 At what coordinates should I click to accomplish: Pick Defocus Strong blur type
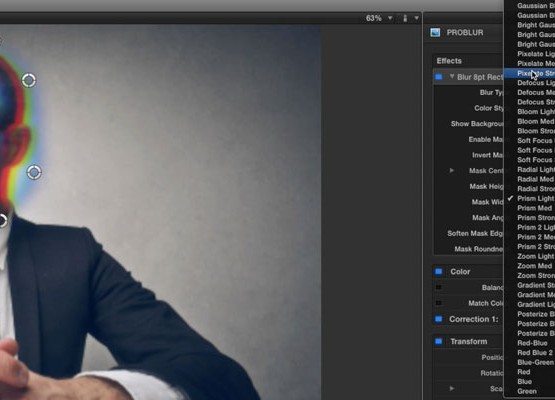536,102
